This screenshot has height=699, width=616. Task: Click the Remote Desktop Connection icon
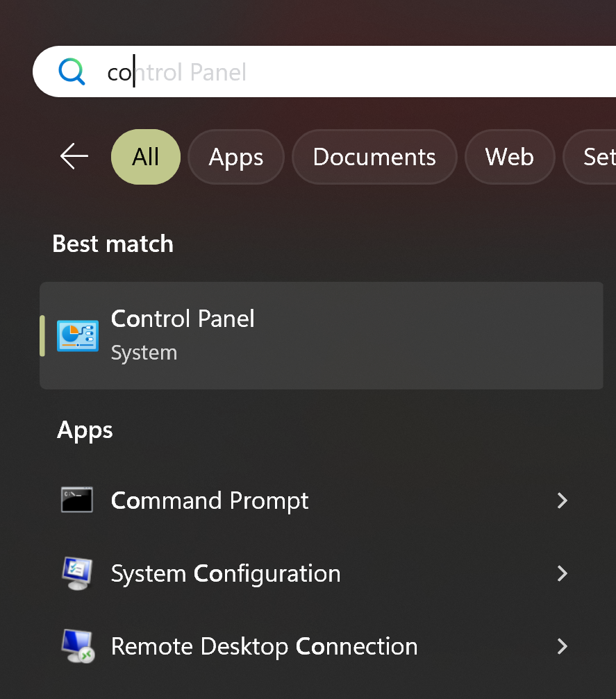click(x=77, y=646)
